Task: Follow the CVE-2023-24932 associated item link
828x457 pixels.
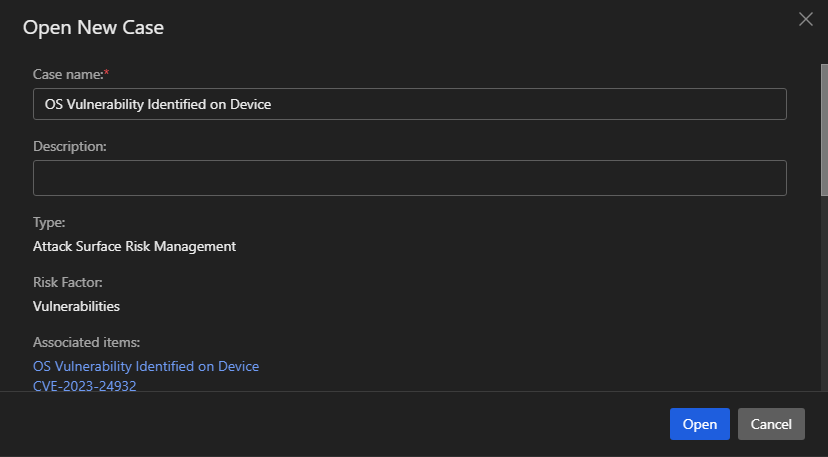Action: point(85,384)
